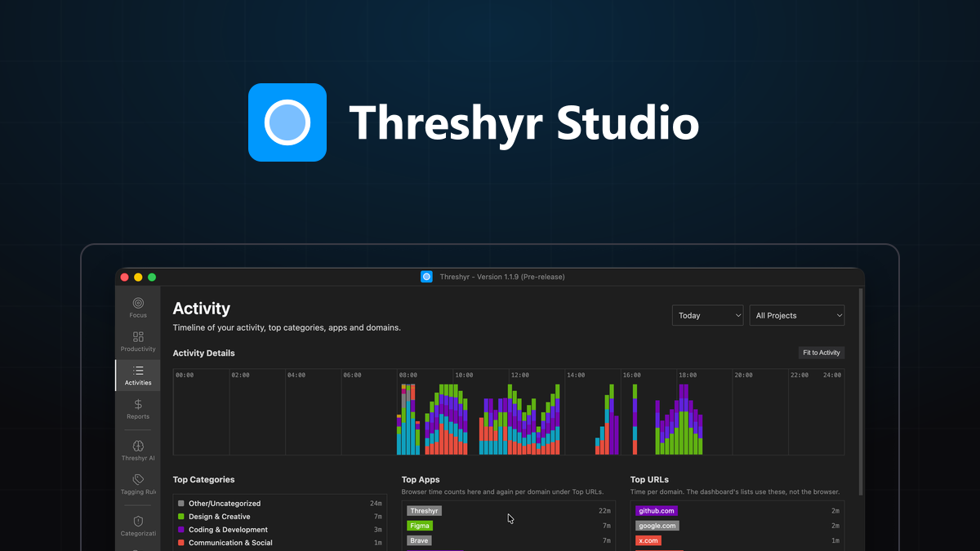
Task: Click the google.com domain tag
Action: [657, 526]
